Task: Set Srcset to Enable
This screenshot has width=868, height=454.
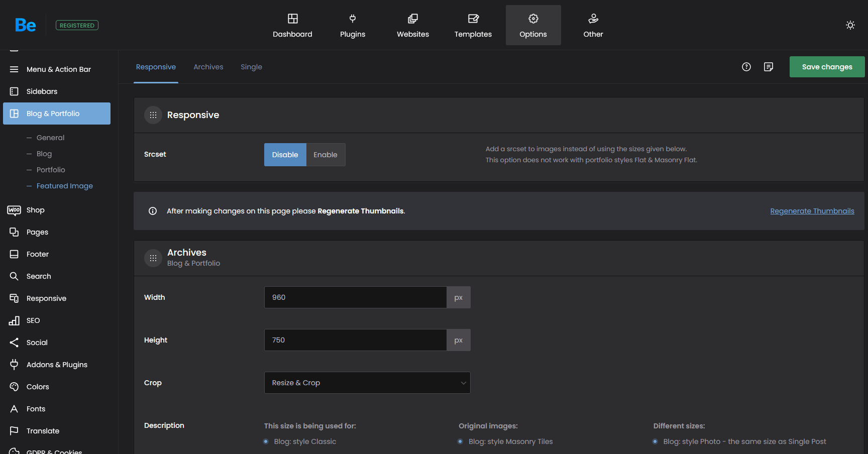Action: pyautogui.click(x=325, y=155)
